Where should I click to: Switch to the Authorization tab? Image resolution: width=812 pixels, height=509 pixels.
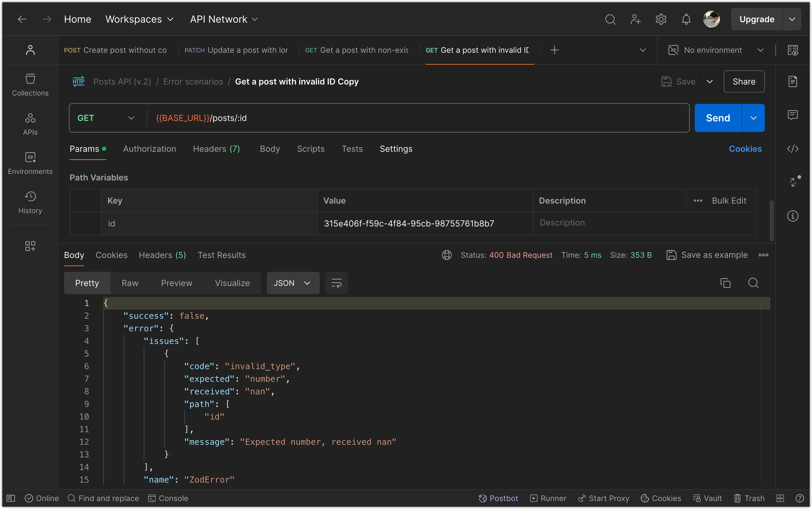(150, 148)
